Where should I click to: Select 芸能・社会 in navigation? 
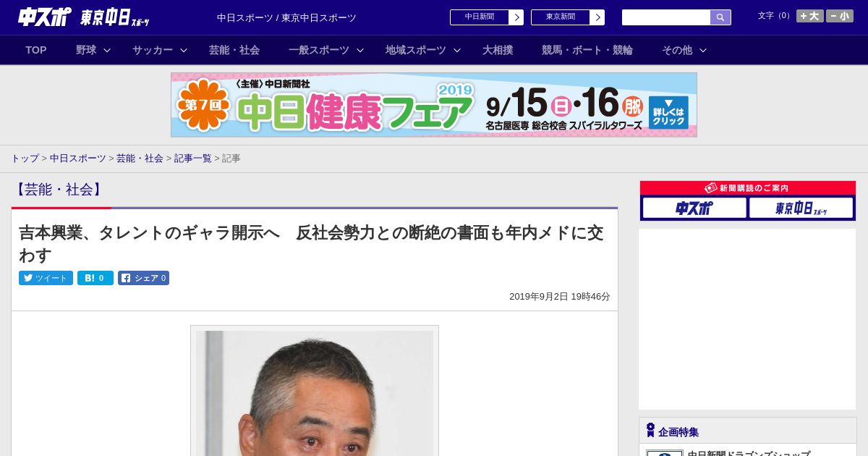point(234,50)
